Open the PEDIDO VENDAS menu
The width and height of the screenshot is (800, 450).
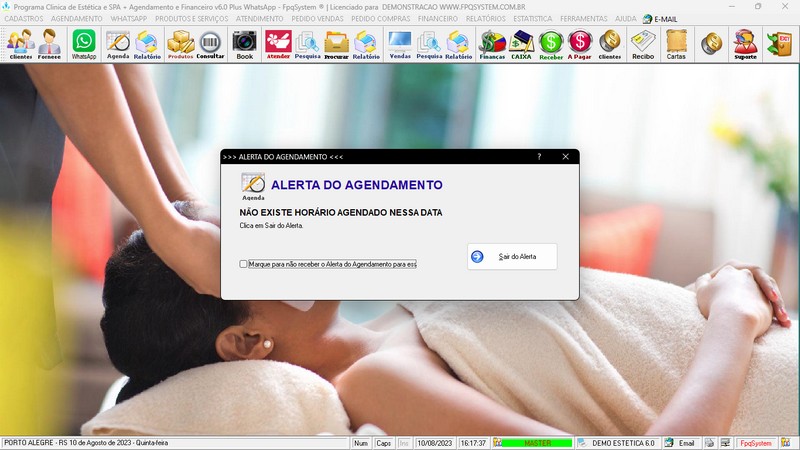coord(317,19)
